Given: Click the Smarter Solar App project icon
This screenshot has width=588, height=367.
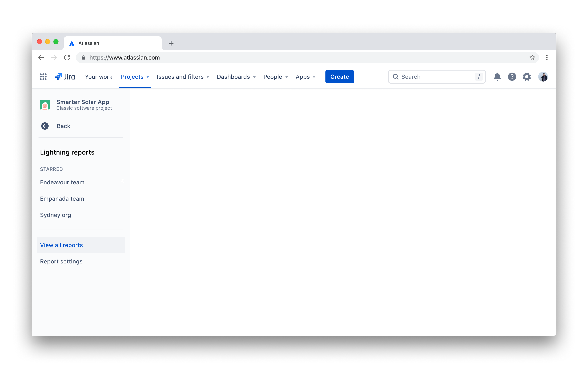Looking at the screenshot, I should click(x=45, y=105).
